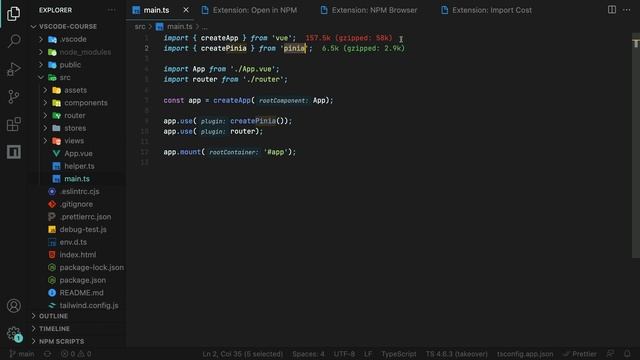The height and width of the screenshot is (360, 640).
Task: Open env.d.ts file
Action: point(73,242)
